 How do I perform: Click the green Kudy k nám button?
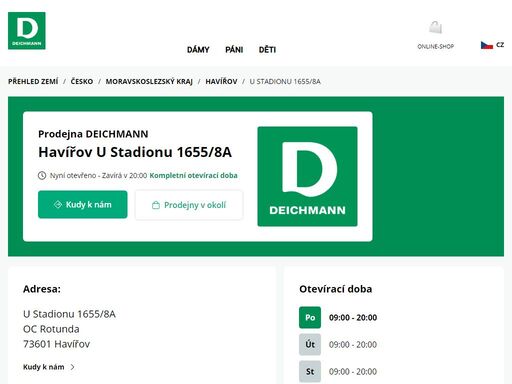83,204
